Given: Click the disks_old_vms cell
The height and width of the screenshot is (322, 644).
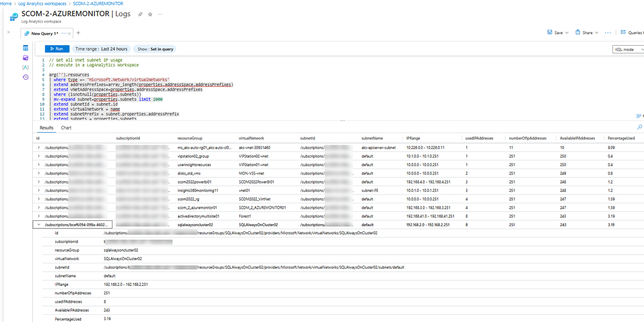Looking at the screenshot, I should coord(189,173).
